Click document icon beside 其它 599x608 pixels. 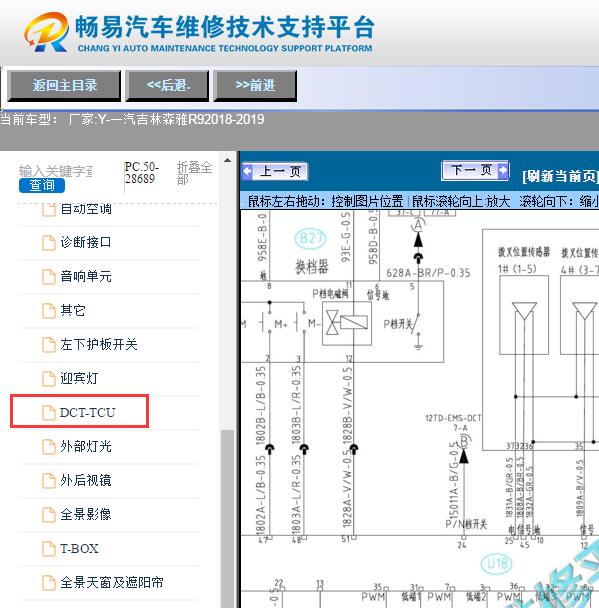pyautogui.click(x=49, y=311)
